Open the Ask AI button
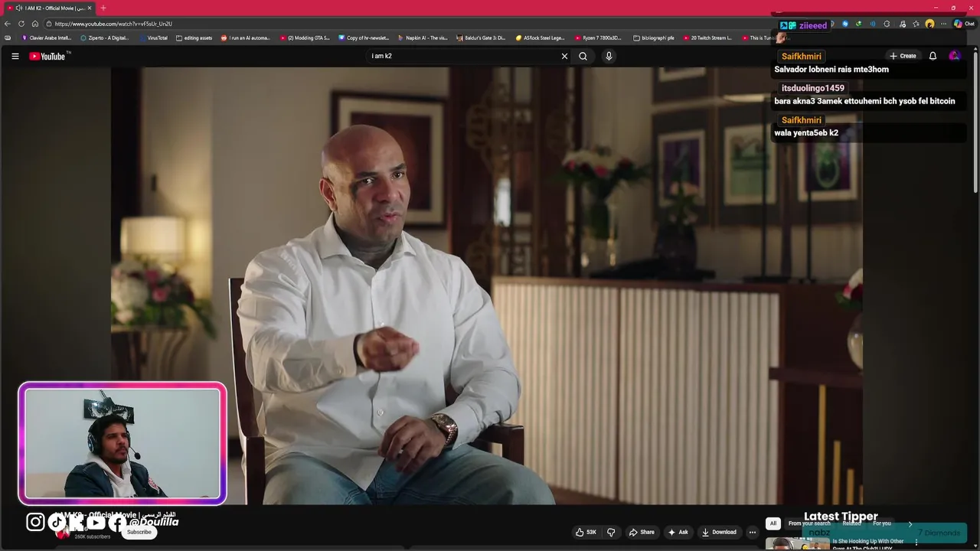Image resolution: width=980 pixels, height=551 pixels. click(678, 532)
